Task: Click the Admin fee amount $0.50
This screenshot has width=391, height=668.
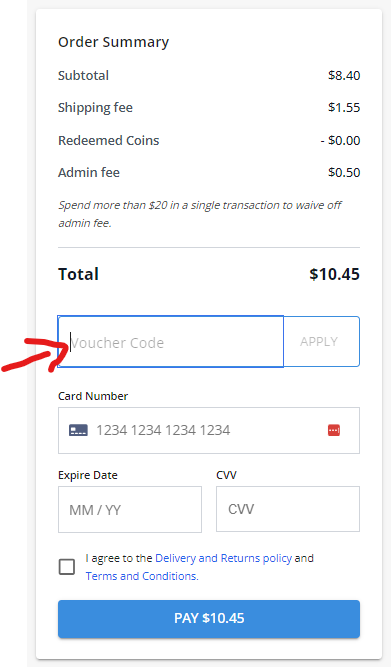Action: (344, 172)
